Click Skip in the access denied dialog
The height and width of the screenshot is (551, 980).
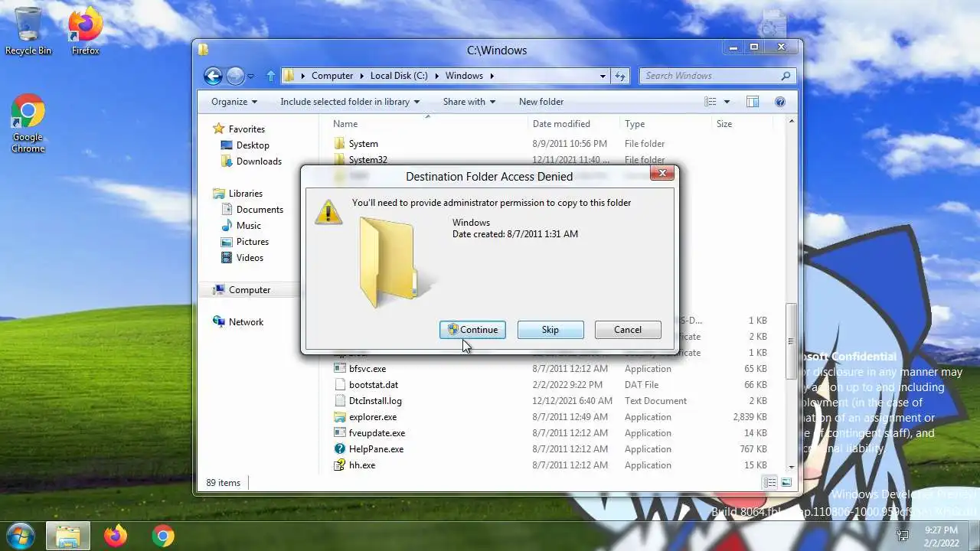click(x=550, y=330)
